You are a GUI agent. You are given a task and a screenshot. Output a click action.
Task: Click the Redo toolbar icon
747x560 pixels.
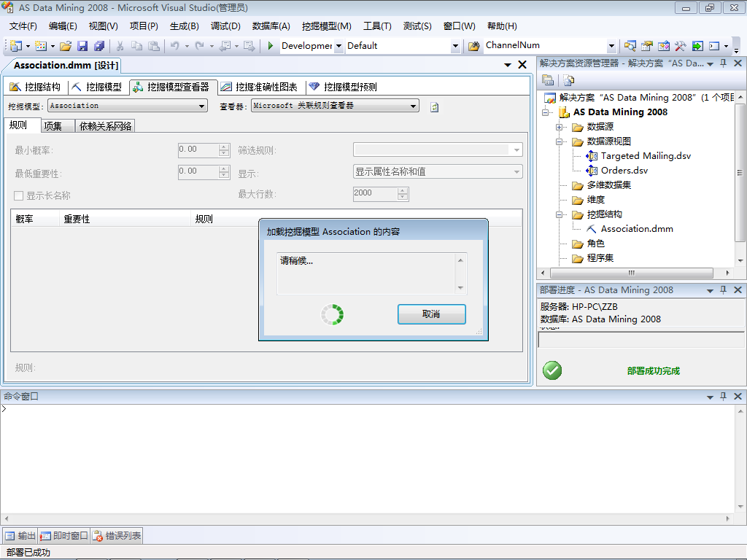200,46
